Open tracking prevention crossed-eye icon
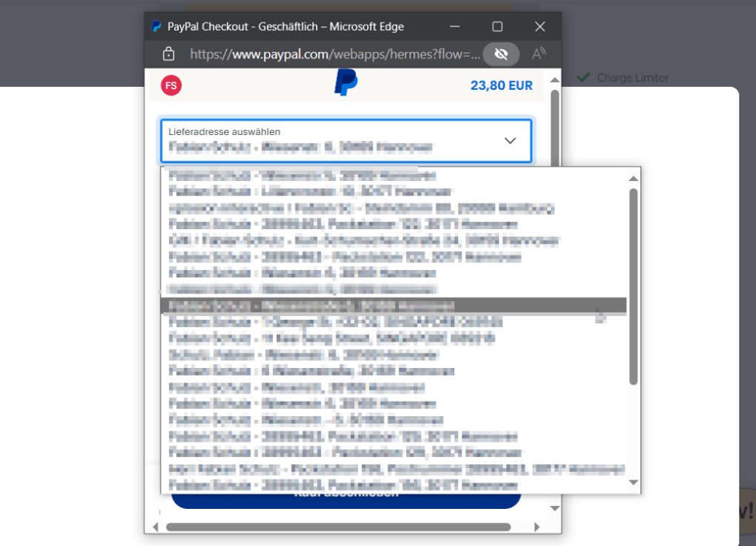 502,53
